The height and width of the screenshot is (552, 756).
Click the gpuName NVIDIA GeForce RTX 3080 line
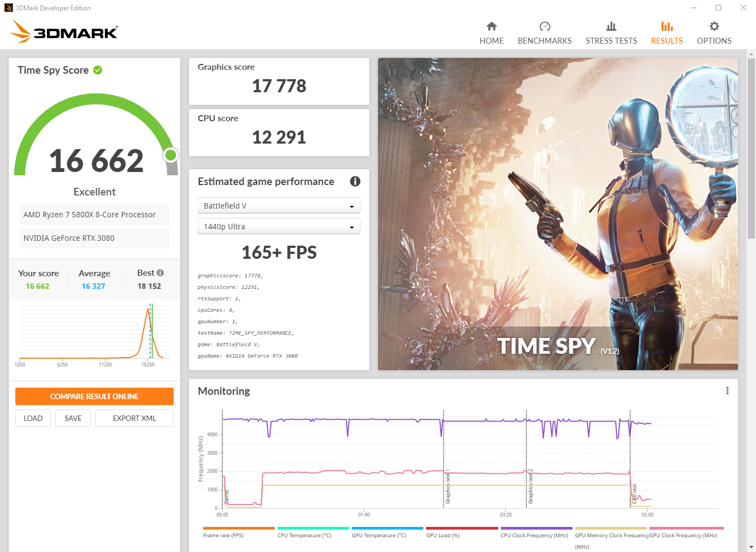(x=247, y=356)
